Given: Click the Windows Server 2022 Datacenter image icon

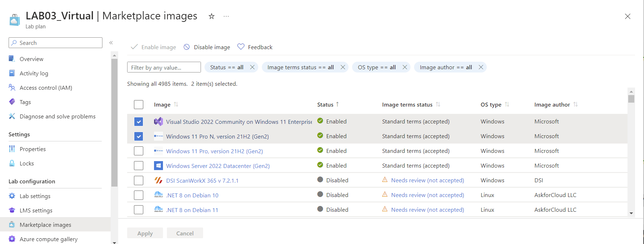Looking at the screenshot, I should point(158,165).
